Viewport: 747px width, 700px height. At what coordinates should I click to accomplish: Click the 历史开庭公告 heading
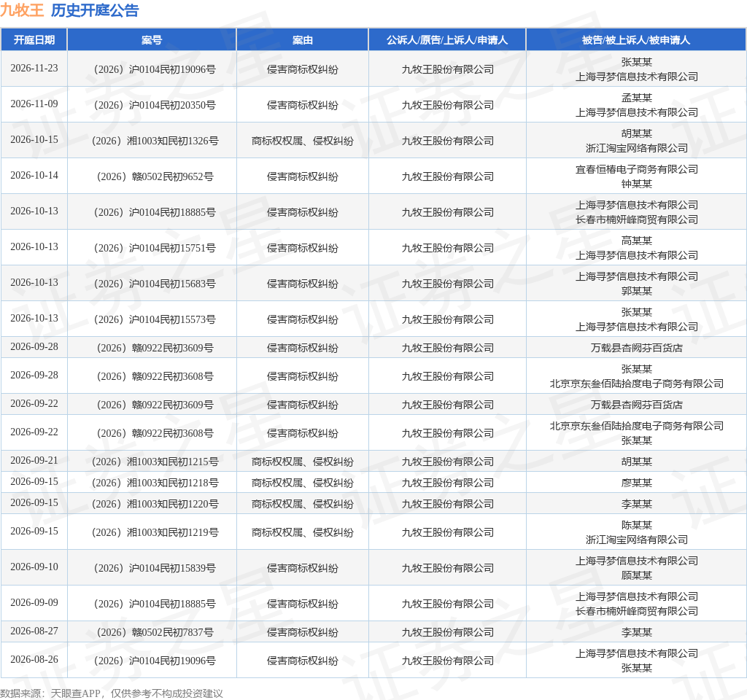click(x=95, y=10)
